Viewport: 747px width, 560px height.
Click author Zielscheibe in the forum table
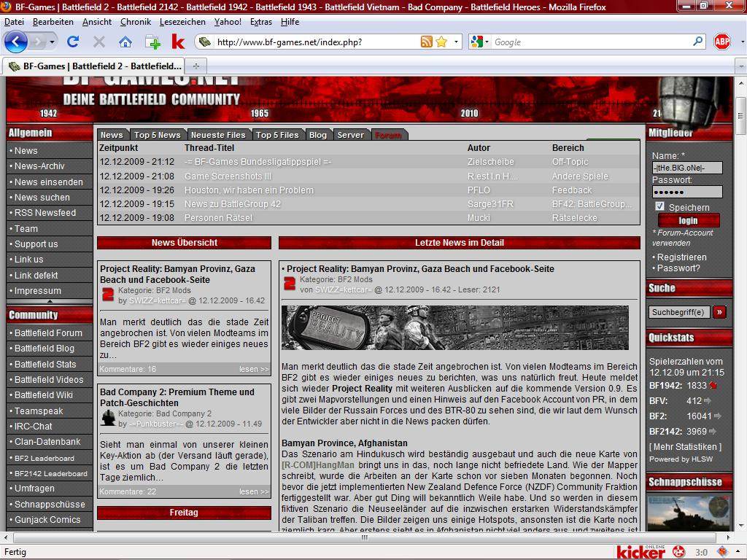(491, 162)
